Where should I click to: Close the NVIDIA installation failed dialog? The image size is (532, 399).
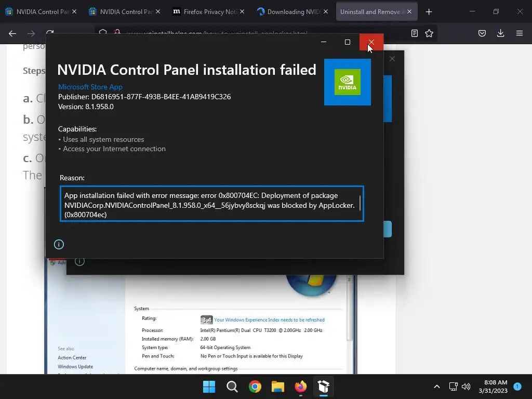[x=371, y=42]
